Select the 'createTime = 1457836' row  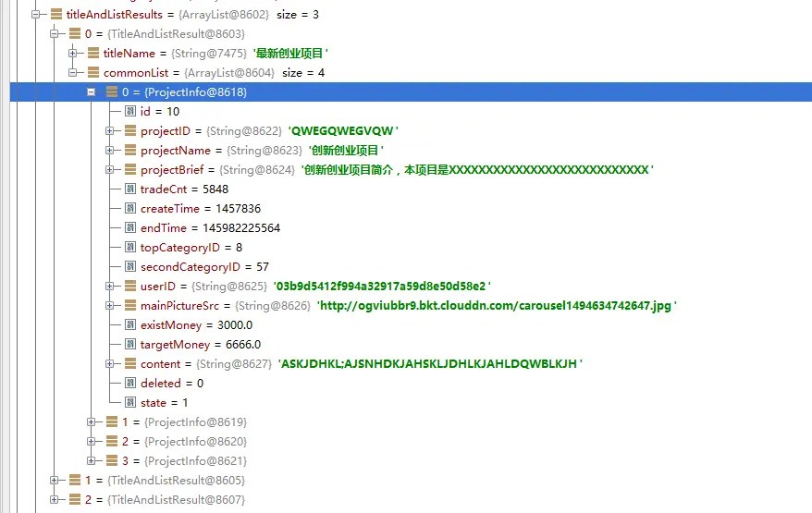click(201, 209)
